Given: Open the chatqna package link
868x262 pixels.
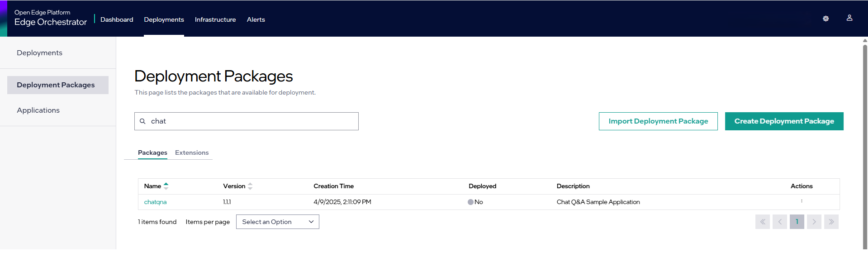Looking at the screenshot, I should coord(155,202).
